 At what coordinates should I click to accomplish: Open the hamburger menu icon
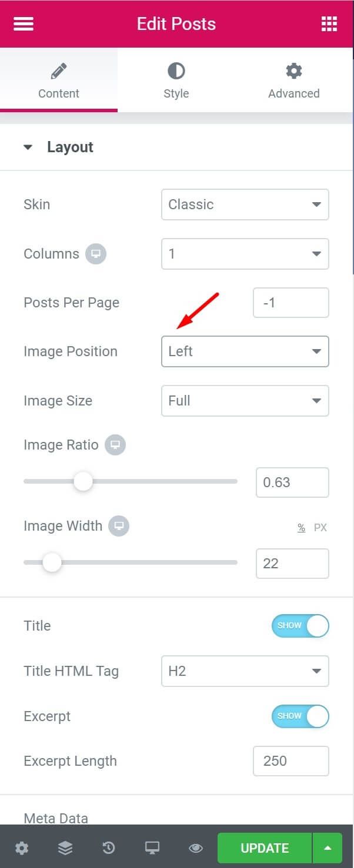click(x=24, y=24)
